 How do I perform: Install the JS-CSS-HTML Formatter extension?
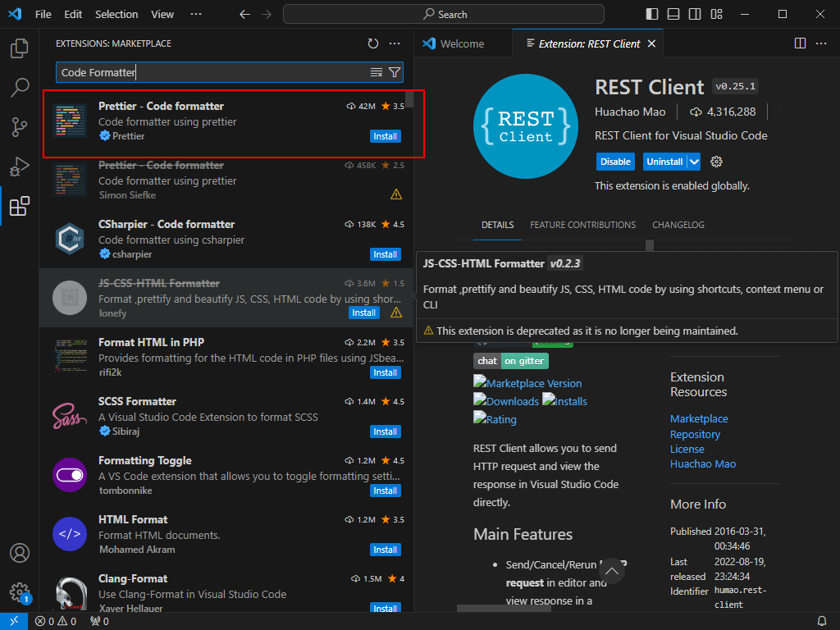363,313
